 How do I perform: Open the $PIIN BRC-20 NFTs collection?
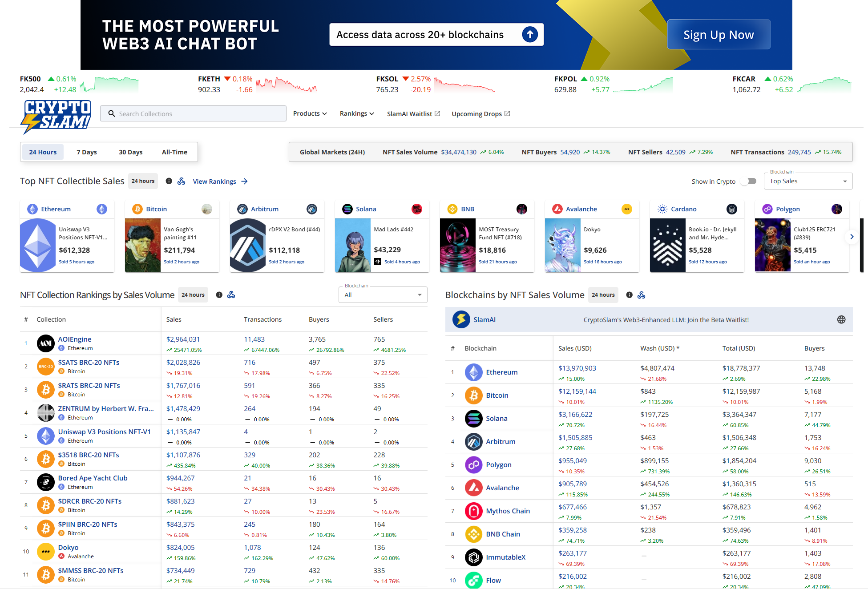88,524
